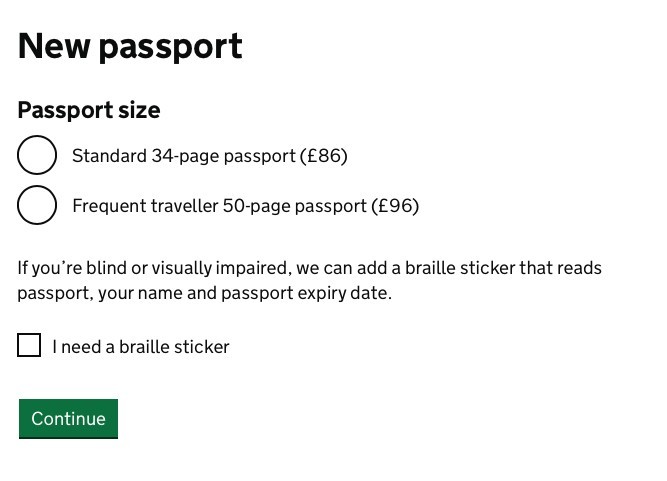This screenshot has width=667, height=481.
Task: Click the word 'Continue' on the button
Action: [x=68, y=419]
